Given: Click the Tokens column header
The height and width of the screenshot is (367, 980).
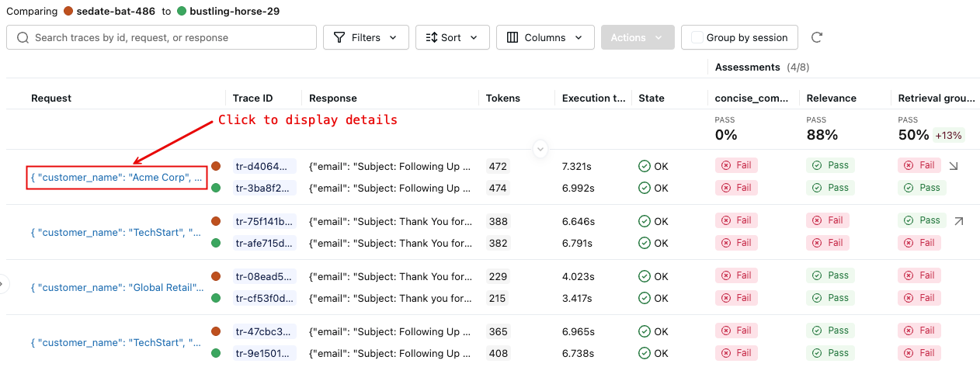Looking at the screenshot, I should (503, 99).
